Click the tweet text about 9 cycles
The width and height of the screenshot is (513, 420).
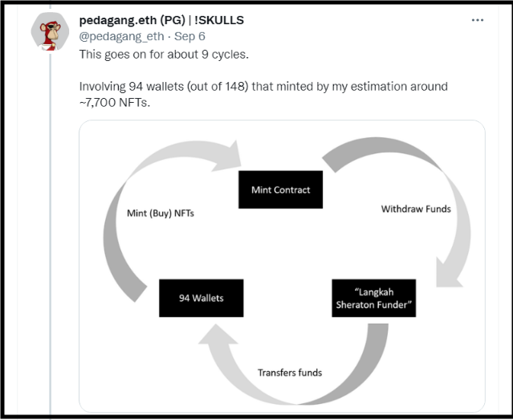pos(164,55)
